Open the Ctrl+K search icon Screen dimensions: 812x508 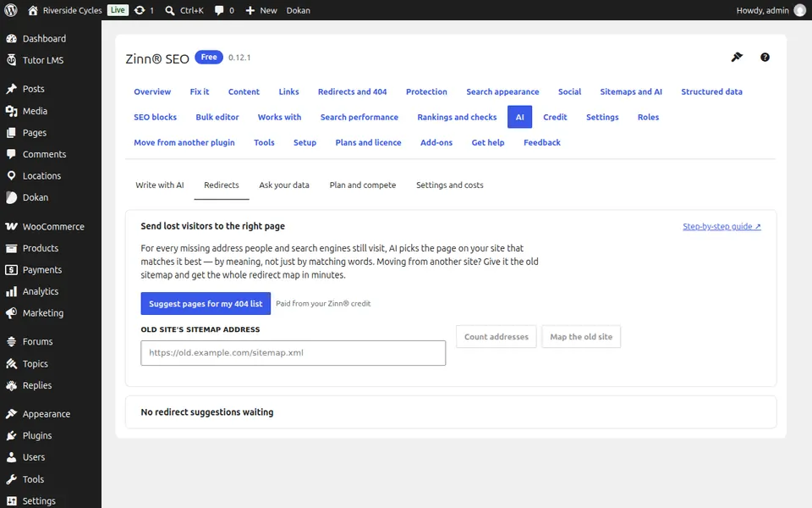170,10
